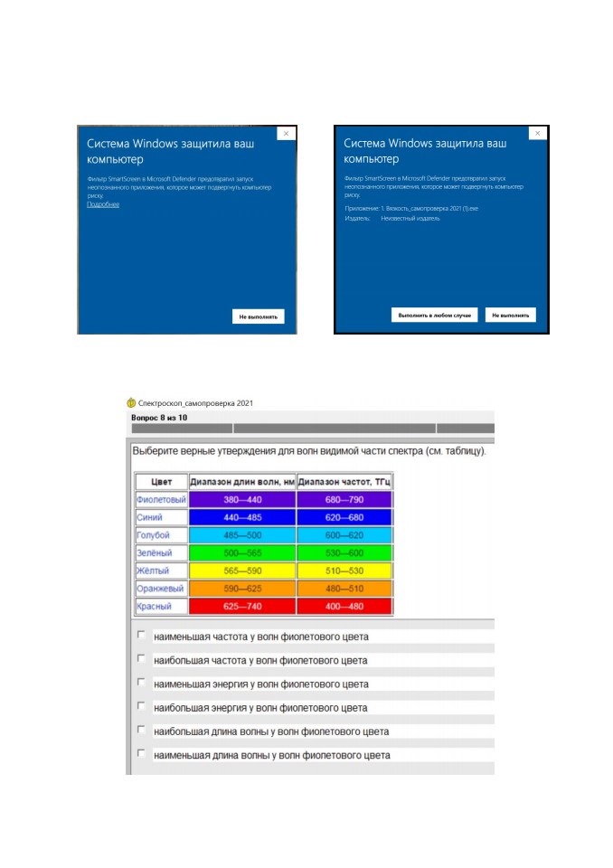Close the right SmartScreen dialog
613x868 pixels.
[x=537, y=133]
